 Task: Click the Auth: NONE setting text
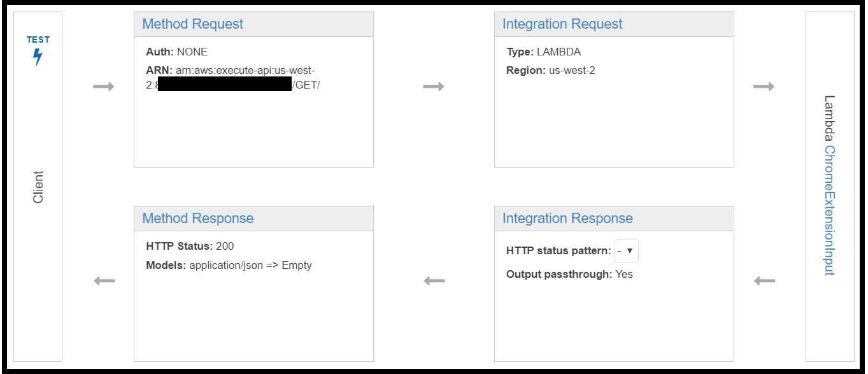pos(176,52)
